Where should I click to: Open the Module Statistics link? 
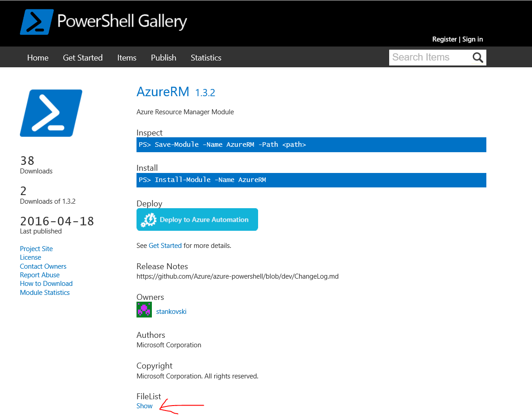tap(45, 293)
